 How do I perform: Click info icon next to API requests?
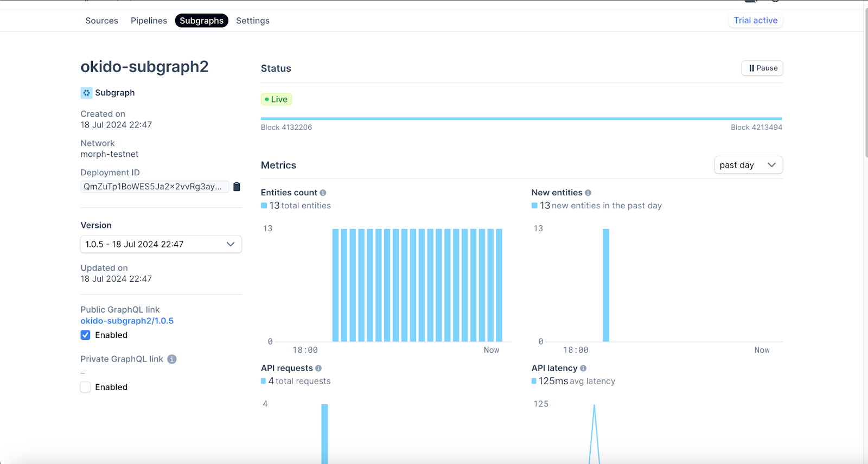click(x=318, y=368)
